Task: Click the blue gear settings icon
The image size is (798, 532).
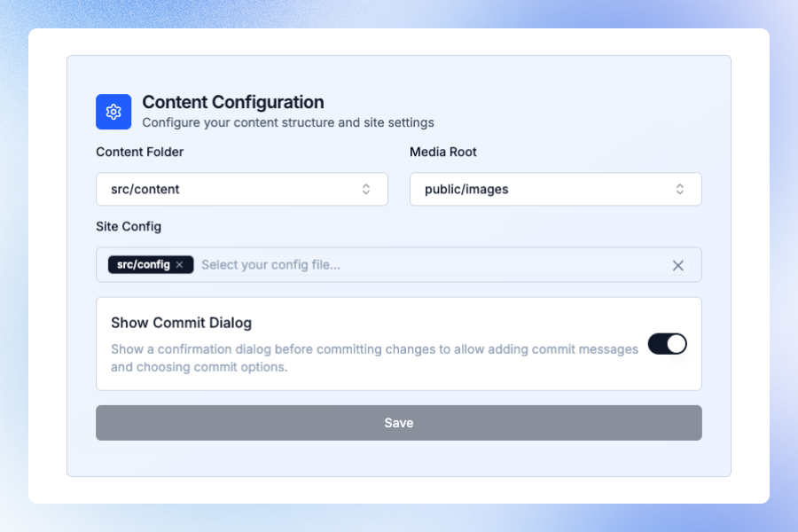Action: tap(113, 112)
